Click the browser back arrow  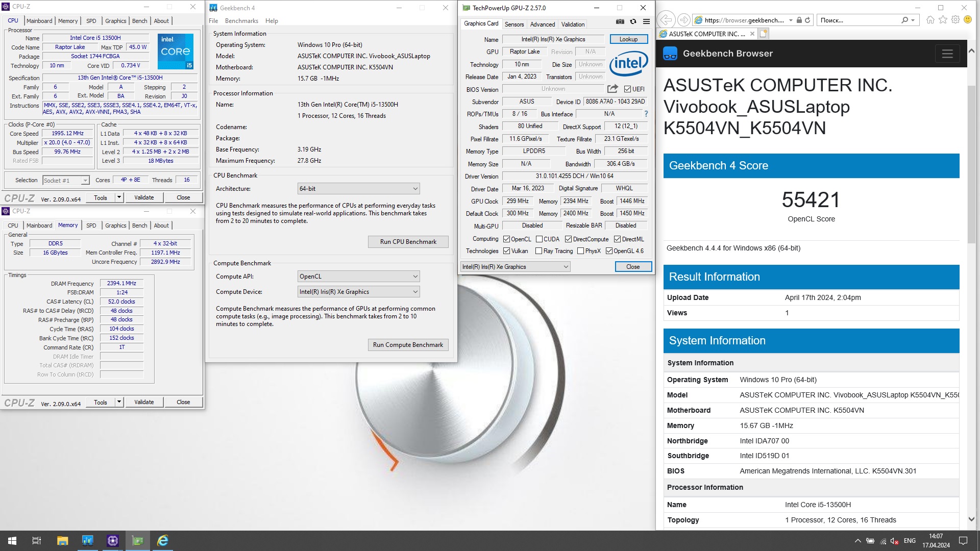pos(666,20)
